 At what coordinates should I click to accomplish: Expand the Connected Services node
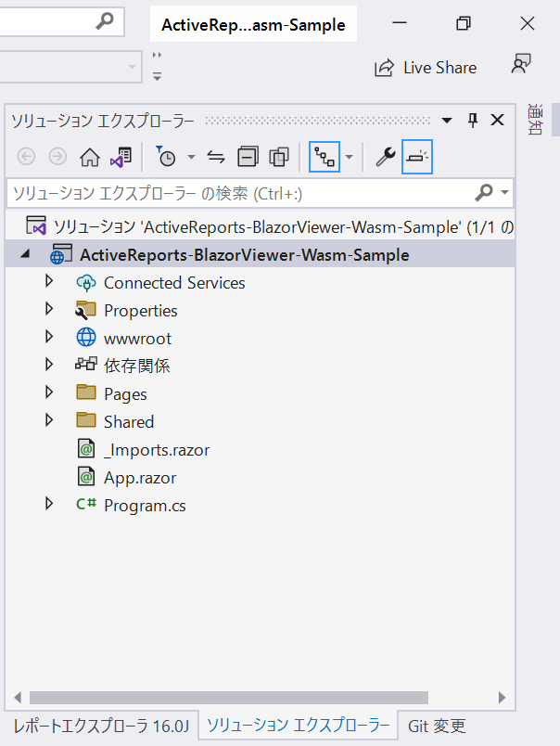(49, 281)
